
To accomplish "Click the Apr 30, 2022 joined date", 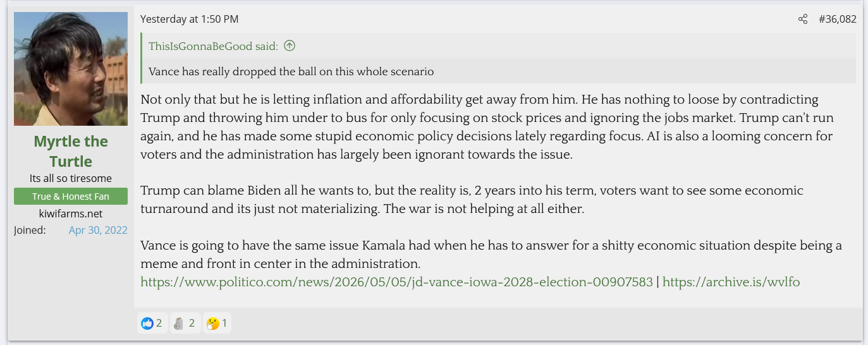I will click(98, 230).
